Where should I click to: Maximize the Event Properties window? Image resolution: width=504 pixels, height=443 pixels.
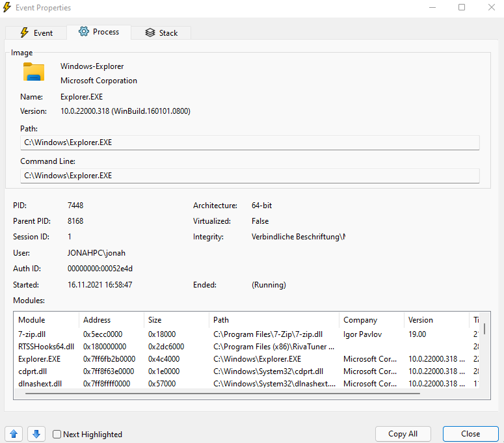(x=462, y=7)
